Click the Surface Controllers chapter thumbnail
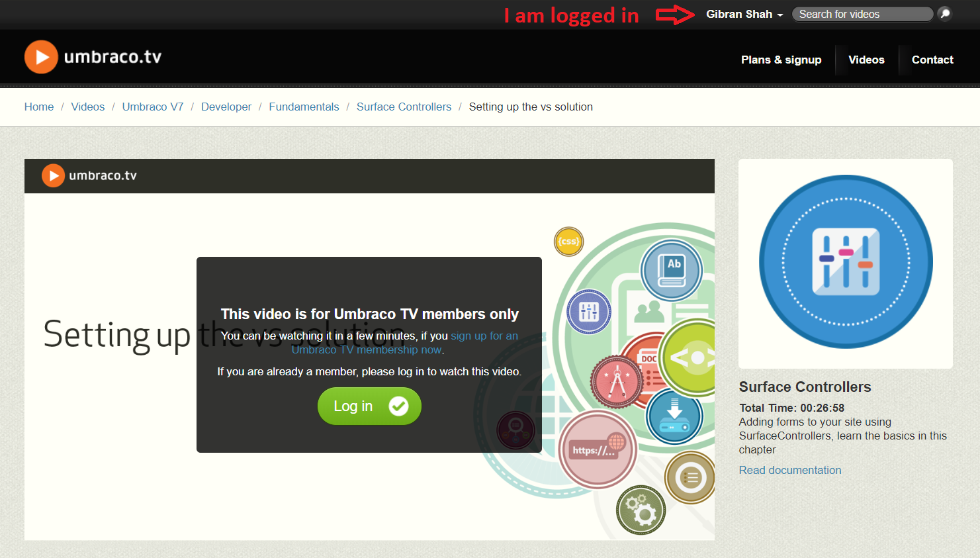 (846, 263)
